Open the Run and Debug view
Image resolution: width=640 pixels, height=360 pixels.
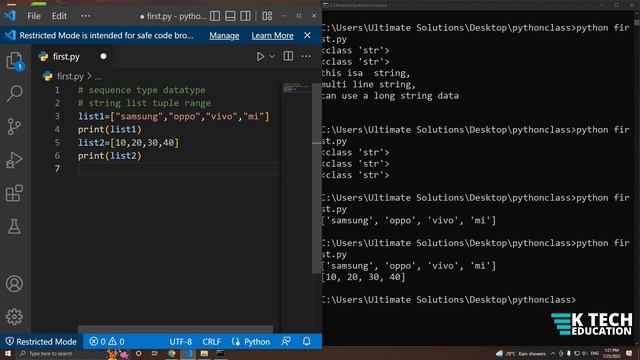point(14,160)
